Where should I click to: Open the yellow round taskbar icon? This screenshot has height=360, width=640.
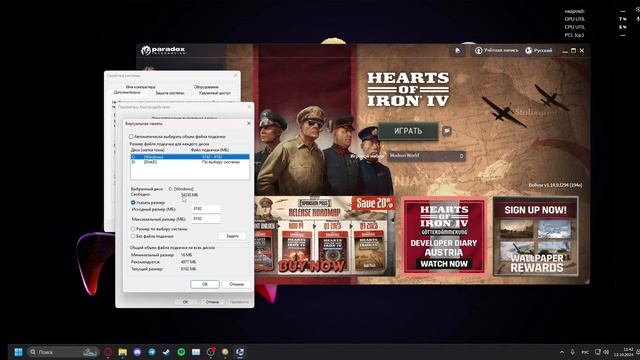click(225, 352)
